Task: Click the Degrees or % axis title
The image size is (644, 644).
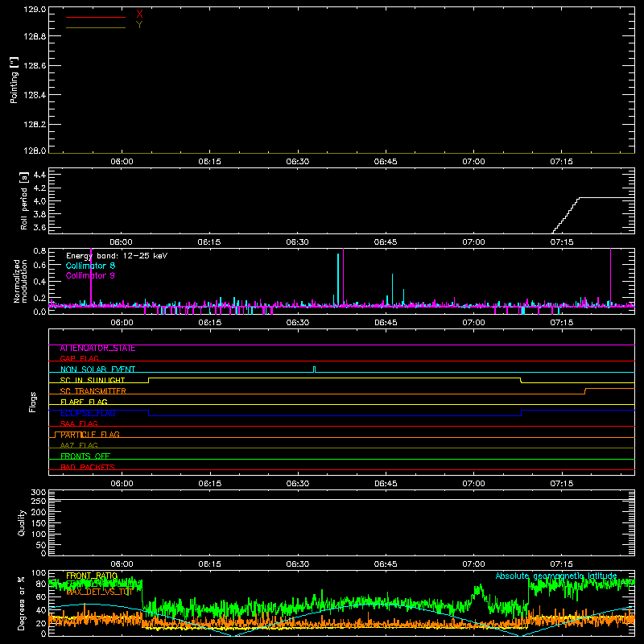Action: coord(22,603)
